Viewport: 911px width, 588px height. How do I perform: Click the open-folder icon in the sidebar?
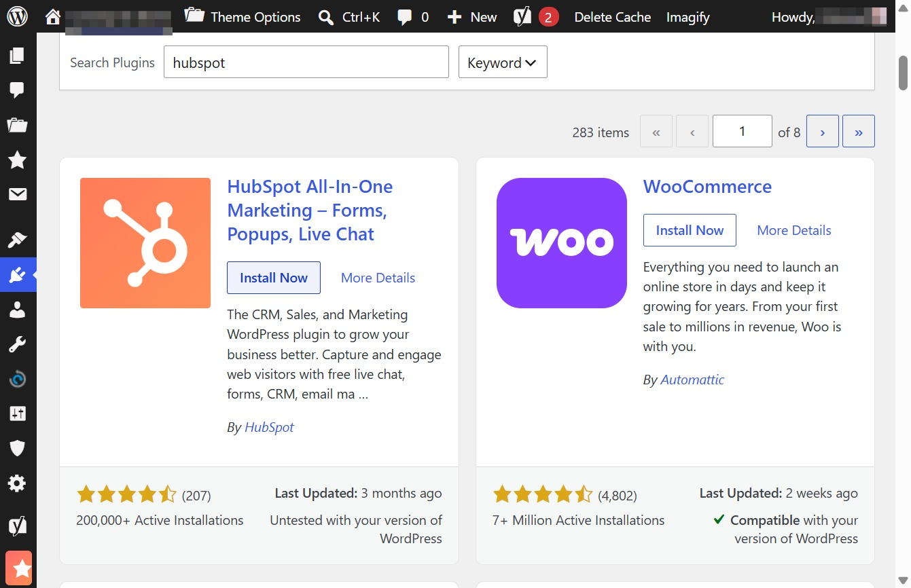[x=17, y=125]
